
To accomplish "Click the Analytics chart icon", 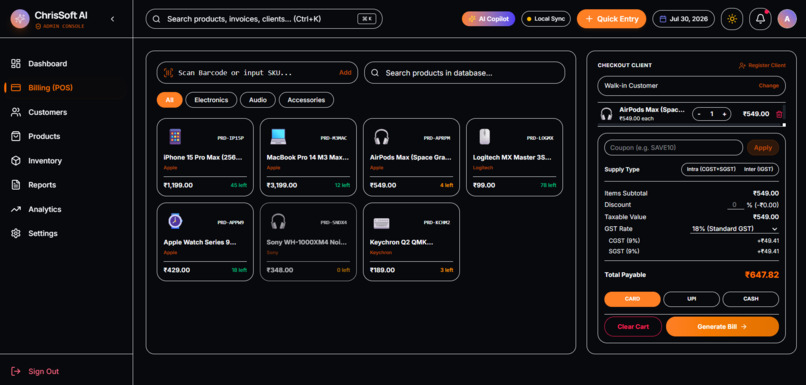I will click(x=16, y=209).
